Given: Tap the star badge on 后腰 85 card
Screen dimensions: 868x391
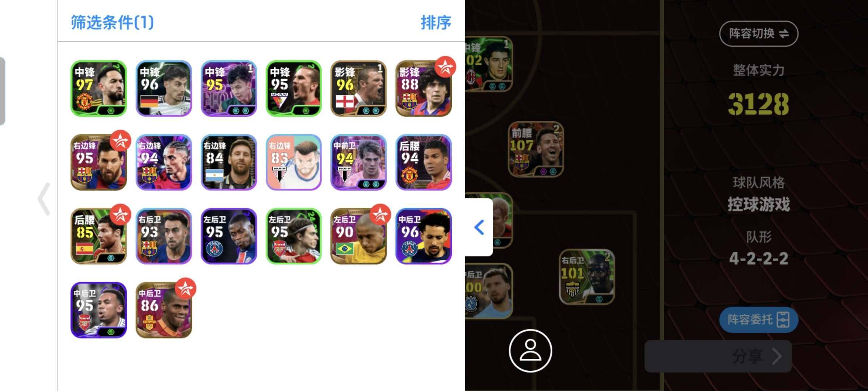Looking at the screenshot, I should [120, 215].
